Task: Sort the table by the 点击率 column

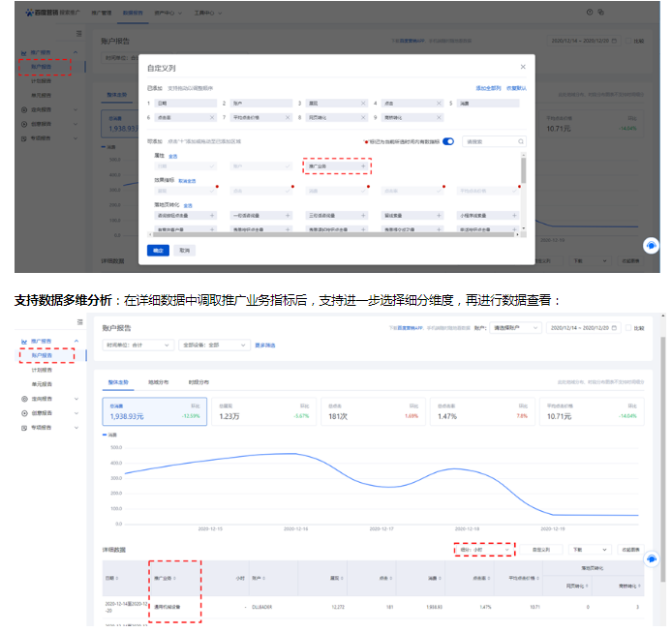Action: (x=489, y=579)
